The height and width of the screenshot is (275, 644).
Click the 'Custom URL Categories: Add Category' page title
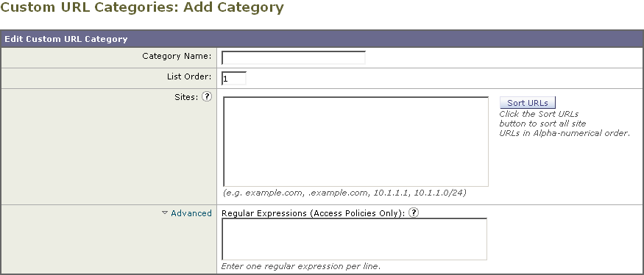pyautogui.click(x=142, y=7)
